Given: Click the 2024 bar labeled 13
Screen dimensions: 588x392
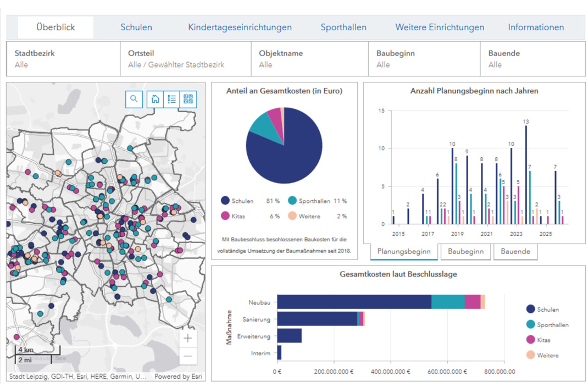Looking at the screenshot, I should coord(526,175).
